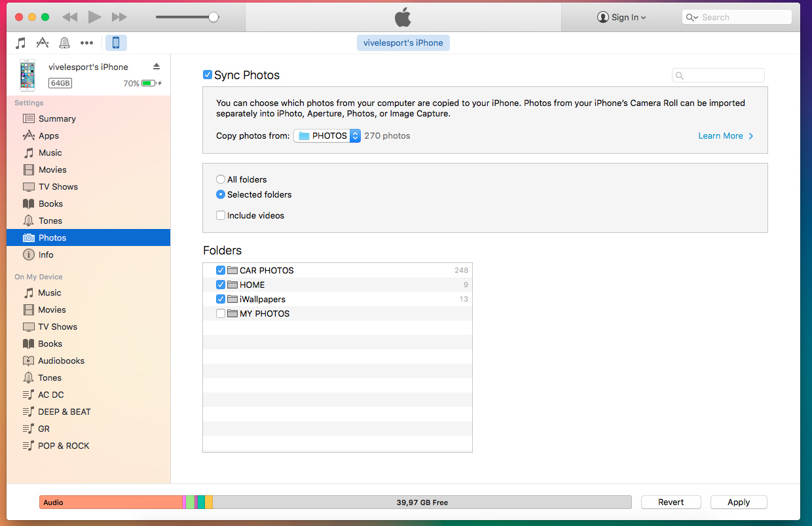Uncheck the CAR PHOTOS folder checkbox
This screenshot has width=812, height=526.
click(221, 270)
